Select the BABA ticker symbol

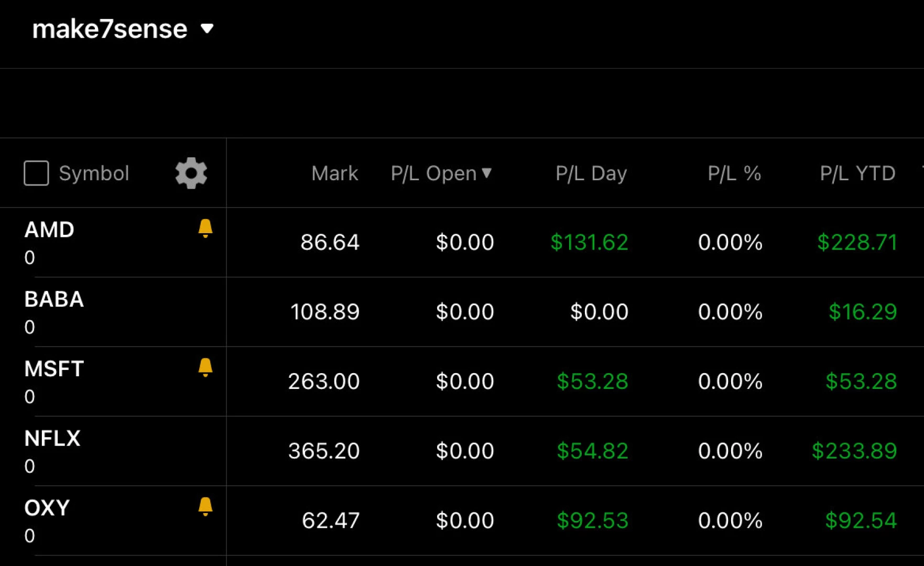click(53, 299)
